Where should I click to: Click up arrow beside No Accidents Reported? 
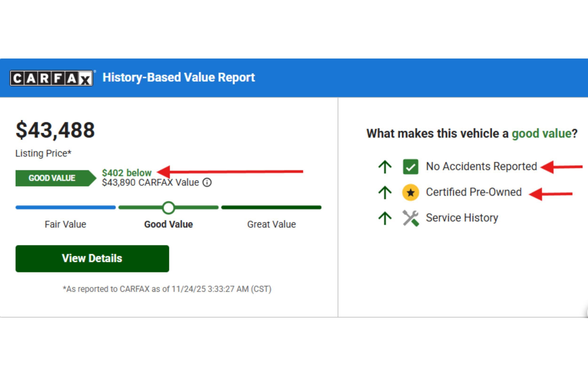(x=385, y=167)
